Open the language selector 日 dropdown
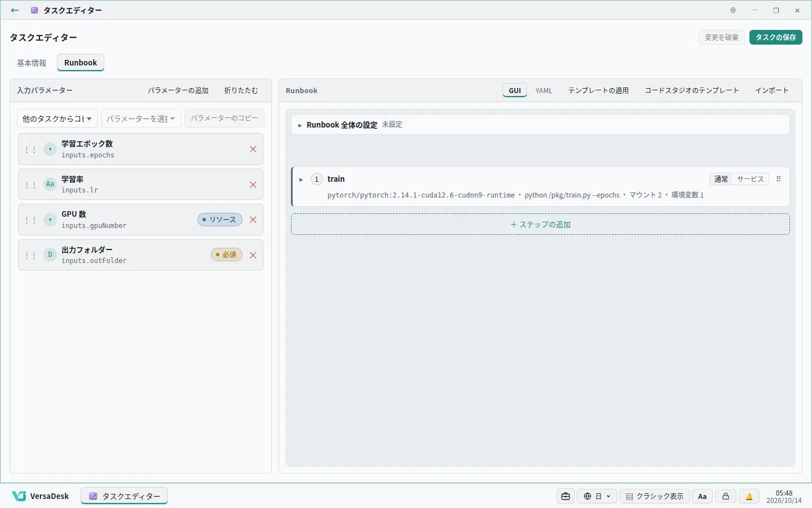812x508 pixels. 597,496
